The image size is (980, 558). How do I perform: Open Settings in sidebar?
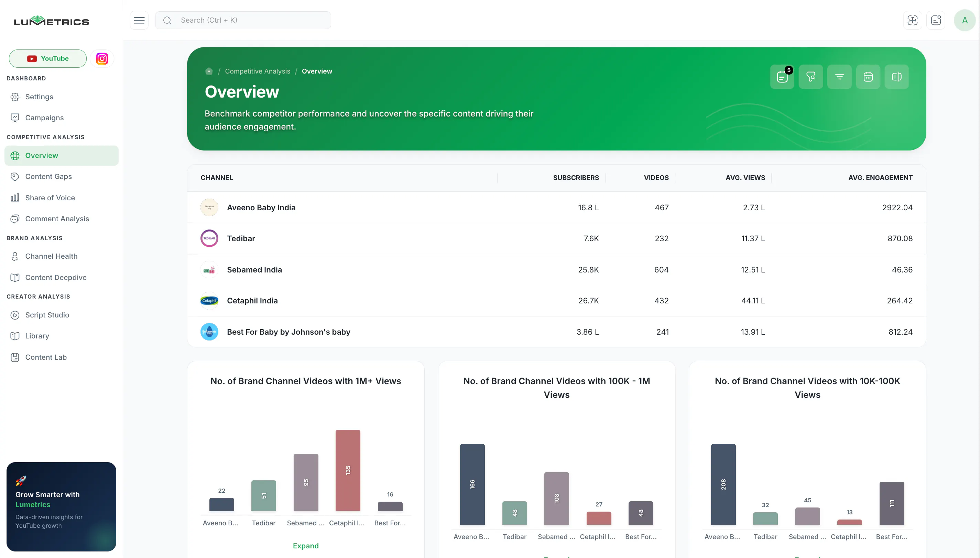click(x=61, y=97)
